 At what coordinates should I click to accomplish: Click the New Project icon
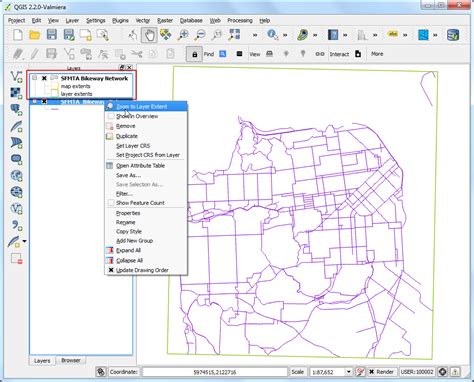coord(18,35)
